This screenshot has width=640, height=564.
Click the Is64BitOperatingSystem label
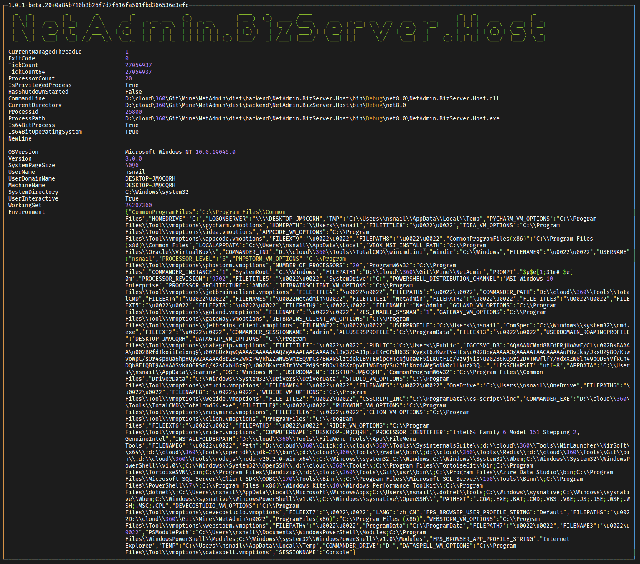[46, 130]
